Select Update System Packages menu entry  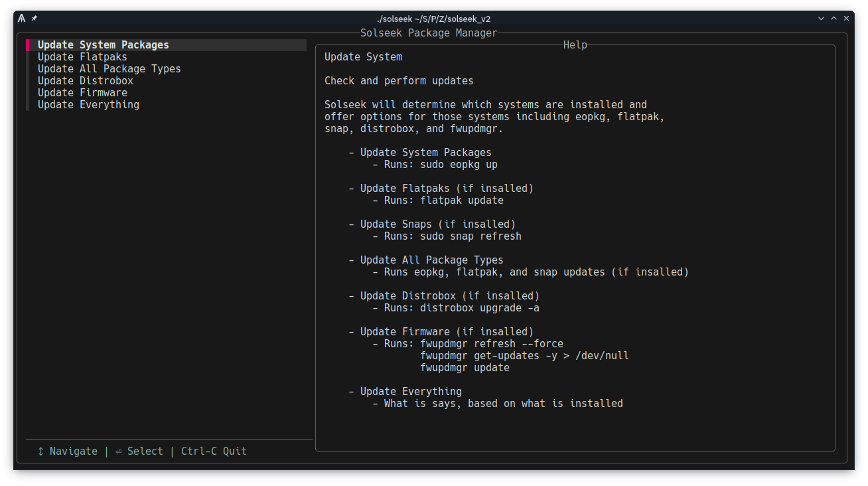103,45
